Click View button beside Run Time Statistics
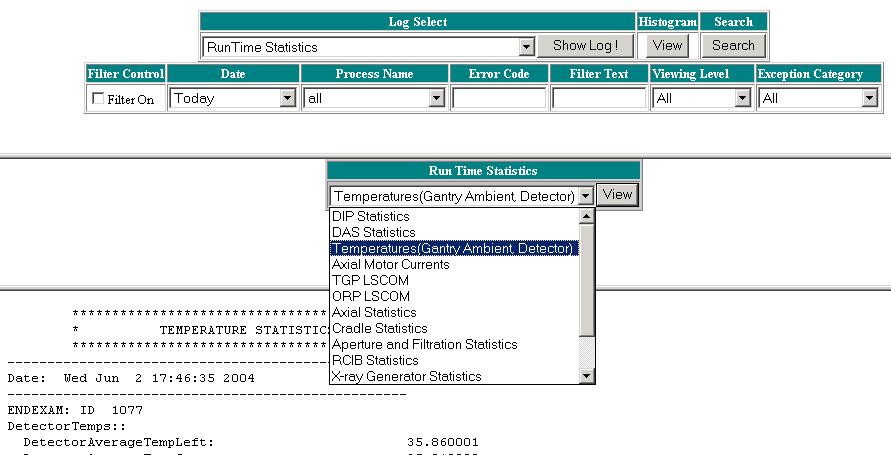The image size is (891, 455). tap(618, 195)
